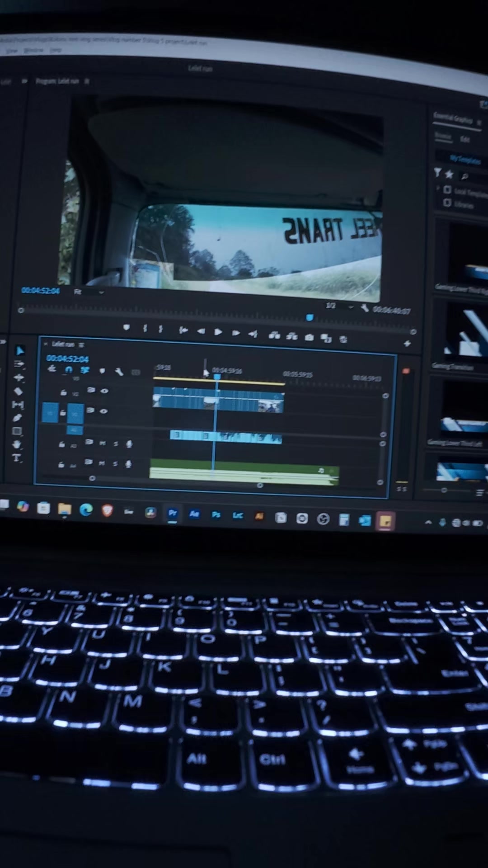Check the Libraries checkbox
Image resolution: width=488 pixels, height=868 pixels.
tap(447, 203)
